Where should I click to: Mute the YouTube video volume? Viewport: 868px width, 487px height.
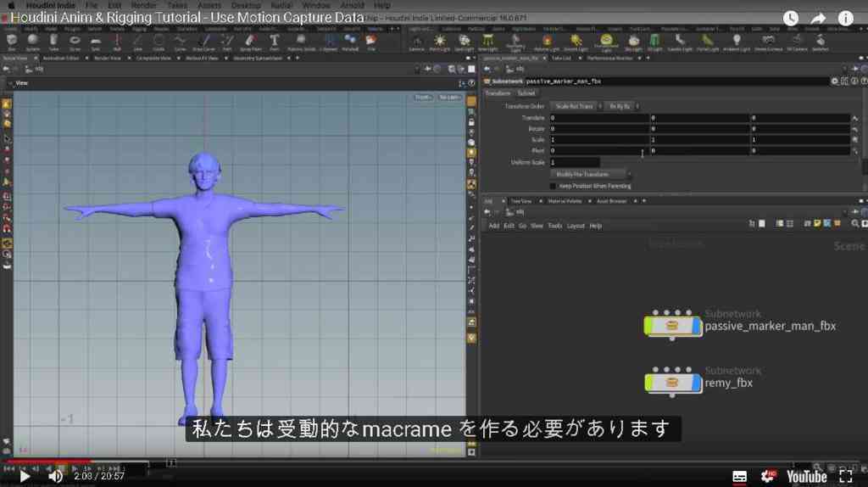coord(55,477)
